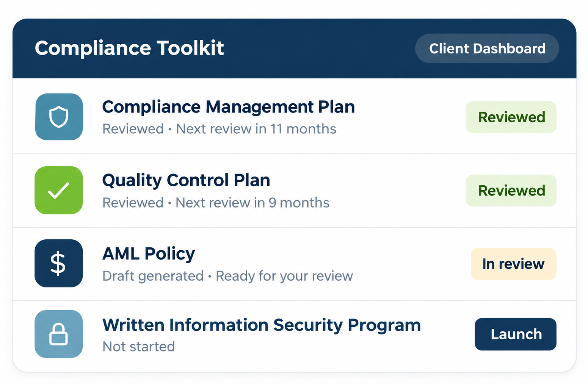Click the green checkmark icon for Quality Control Plan

(59, 190)
